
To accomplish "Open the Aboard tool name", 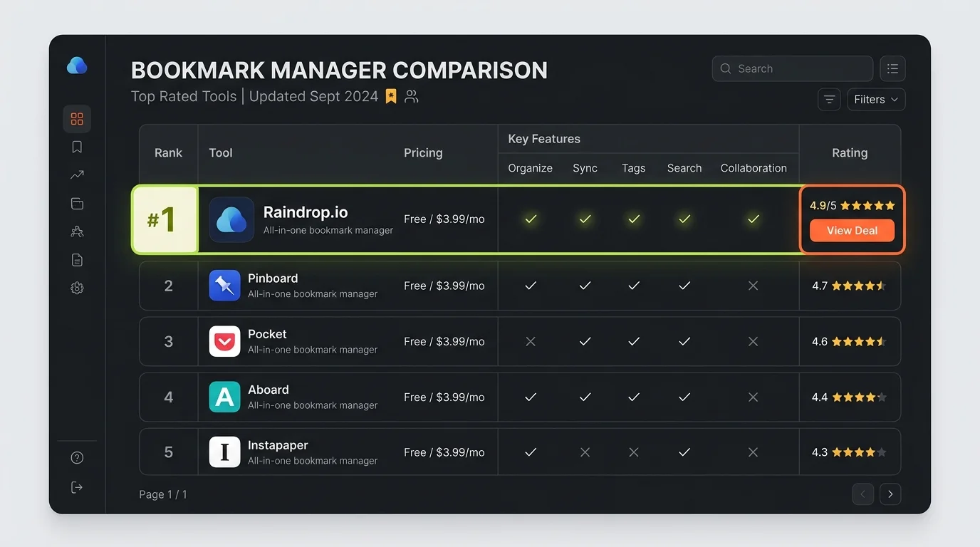I will [269, 390].
